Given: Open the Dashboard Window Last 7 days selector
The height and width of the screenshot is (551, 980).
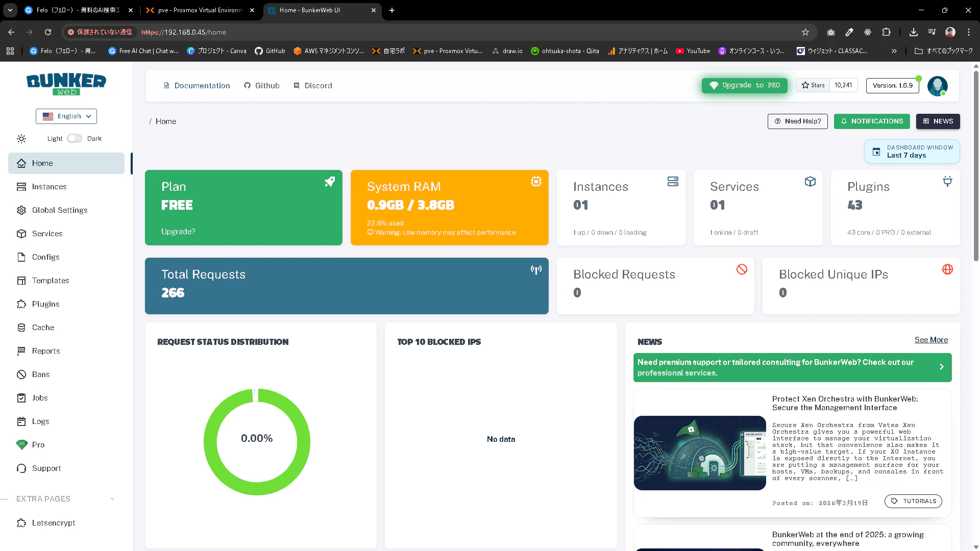Looking at the screenshot, I should pyautogui.click(x=912, y=152).
